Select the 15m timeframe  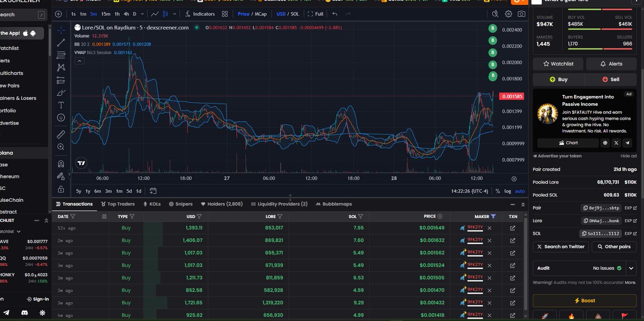click(x=106, y=14)
